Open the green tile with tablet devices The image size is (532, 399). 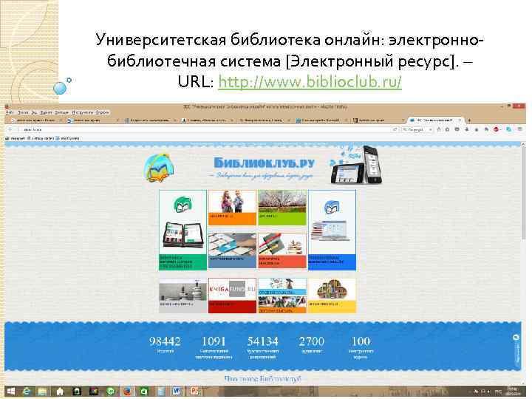(x=183, y=230)
